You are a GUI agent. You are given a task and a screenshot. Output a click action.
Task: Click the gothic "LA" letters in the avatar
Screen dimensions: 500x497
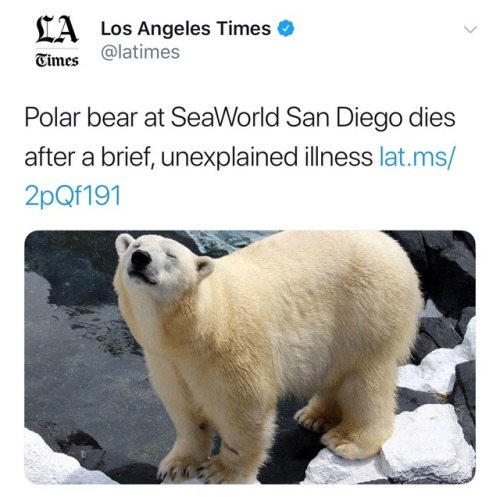pyautogui.click(x=57, y=30)
